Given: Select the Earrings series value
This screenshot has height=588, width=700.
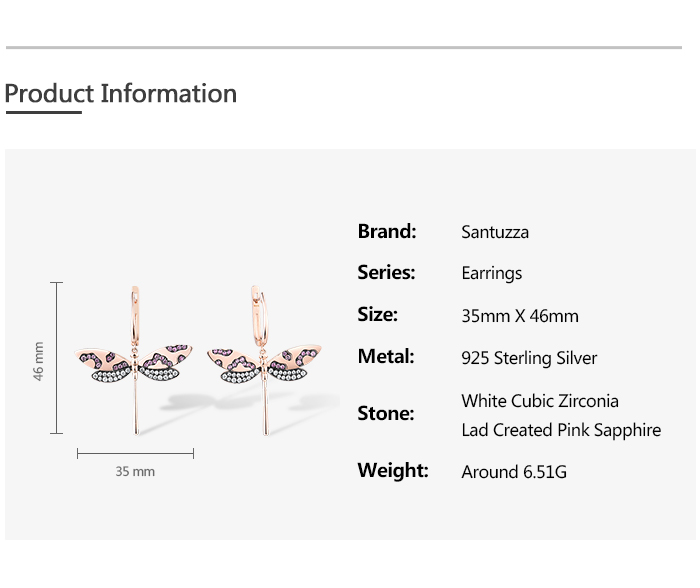Looking at the screenshot, I should coord(491,273).
